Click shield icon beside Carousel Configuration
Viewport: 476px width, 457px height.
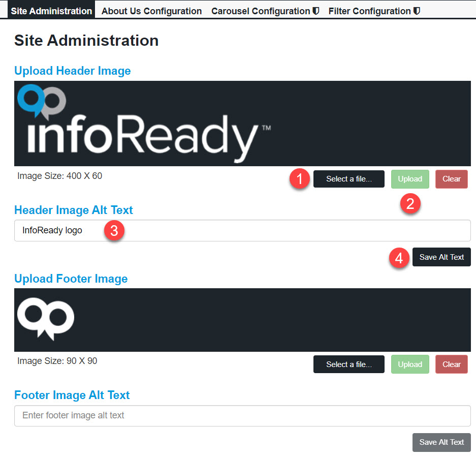(315, 11)
